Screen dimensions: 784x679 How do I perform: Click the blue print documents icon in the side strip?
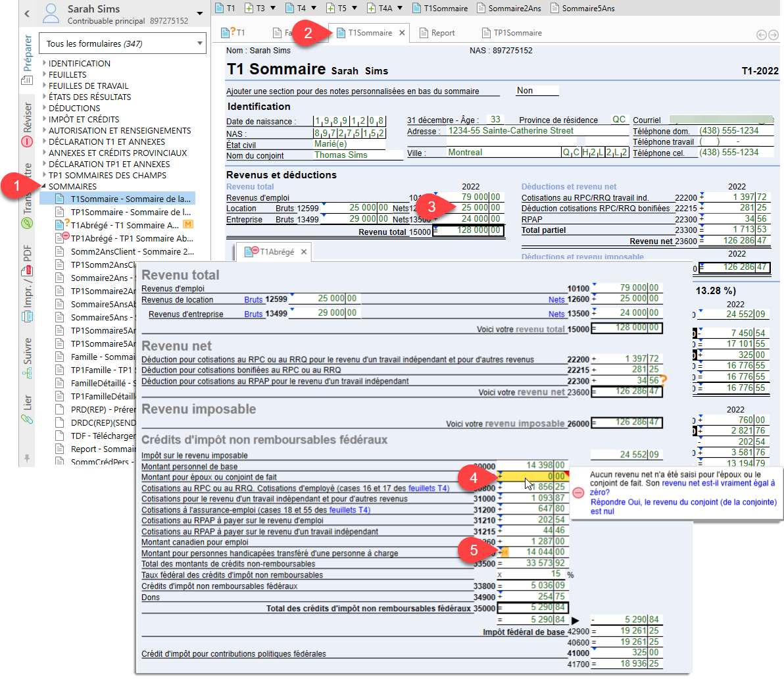(27, 316)
